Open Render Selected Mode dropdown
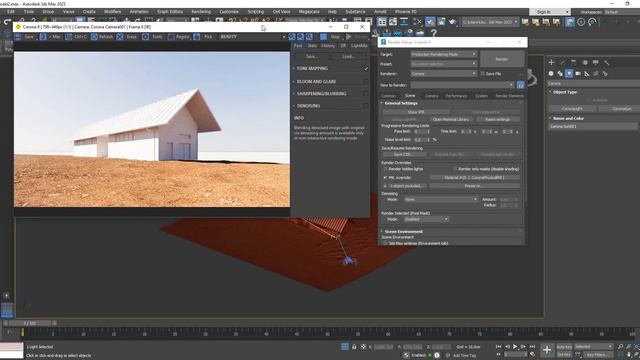Screen dimensions: 640x360 coord(426,219)
